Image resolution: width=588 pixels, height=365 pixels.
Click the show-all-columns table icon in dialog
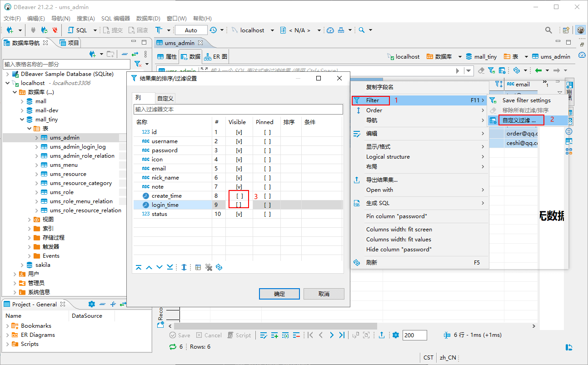tap(198, 267)
